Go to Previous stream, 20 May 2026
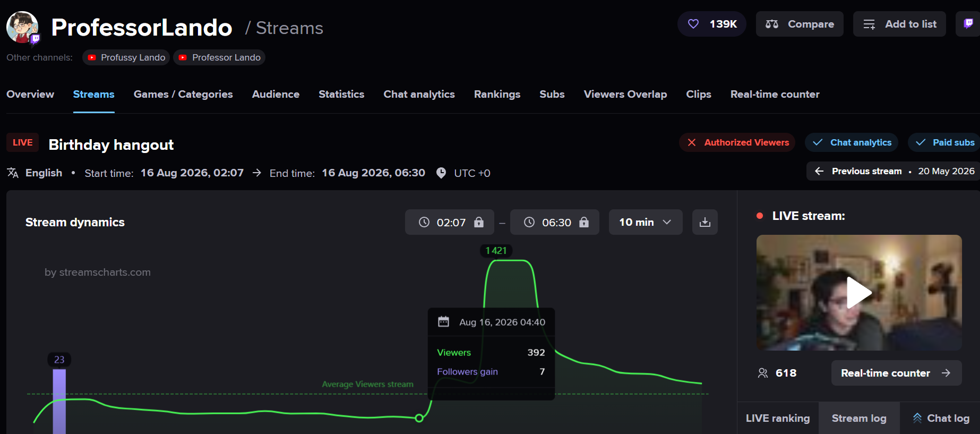 (x=893, y=171)
